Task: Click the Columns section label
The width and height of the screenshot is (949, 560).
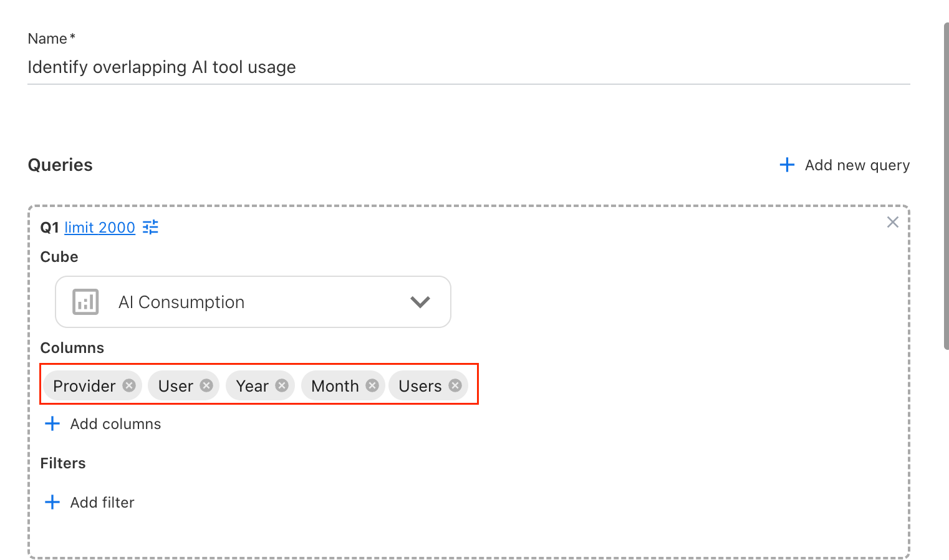Action: pos(72,348)
